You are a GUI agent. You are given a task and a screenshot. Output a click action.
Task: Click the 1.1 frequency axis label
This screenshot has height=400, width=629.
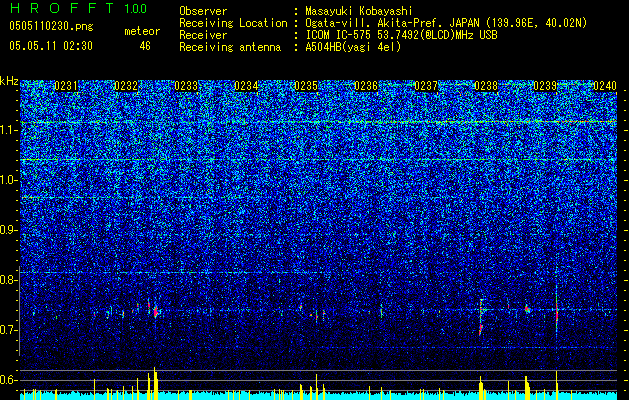[x=9, y=130]
